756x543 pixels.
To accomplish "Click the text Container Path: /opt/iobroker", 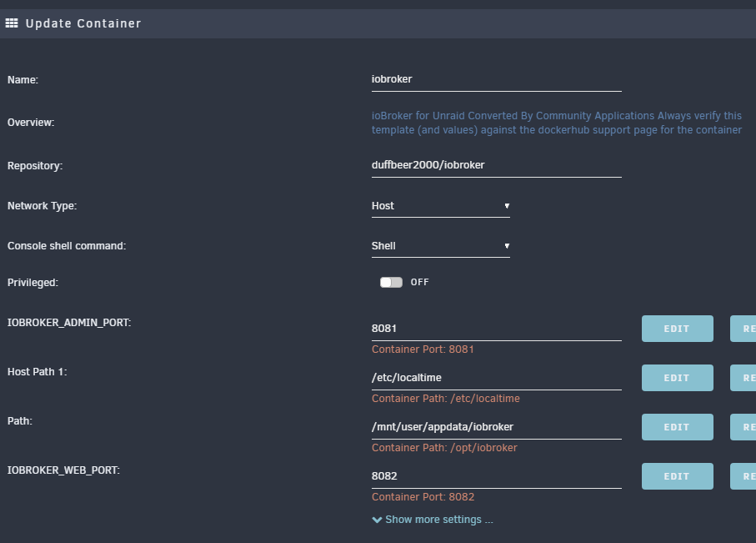I will pos(444,448).
